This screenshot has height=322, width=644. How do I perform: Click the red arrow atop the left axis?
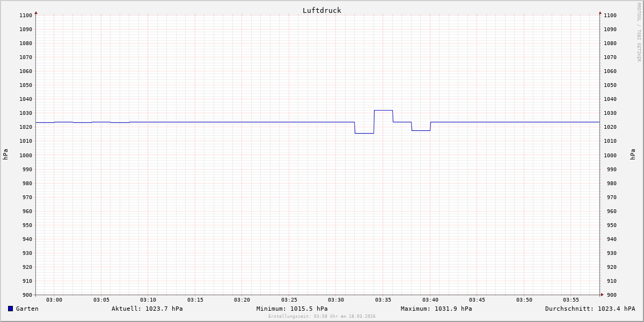36,12
